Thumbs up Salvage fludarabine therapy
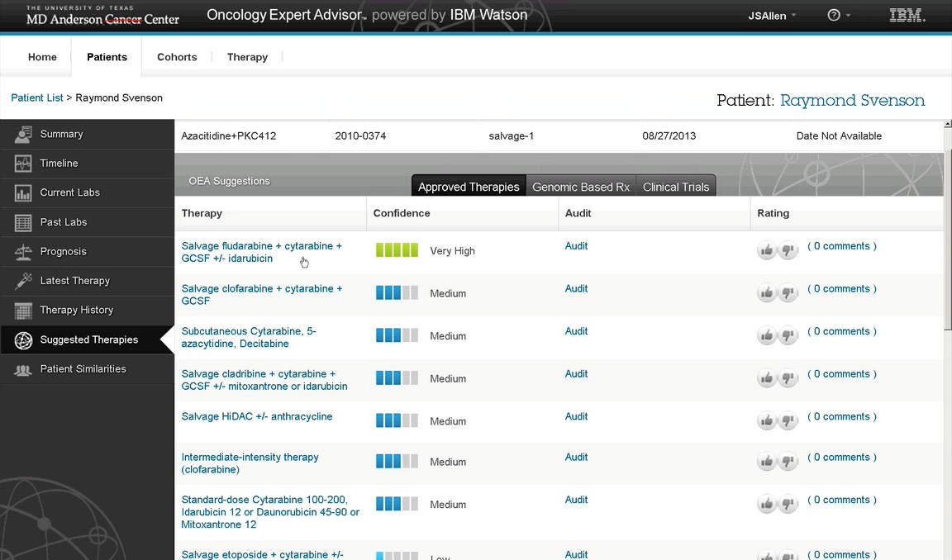 coord(767,250)
